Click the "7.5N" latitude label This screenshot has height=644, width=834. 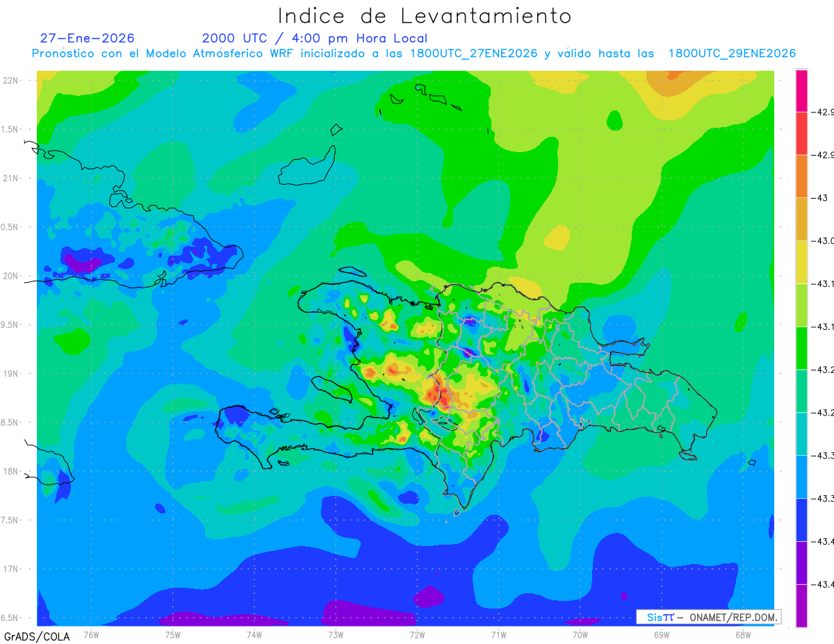click(10, 520)
